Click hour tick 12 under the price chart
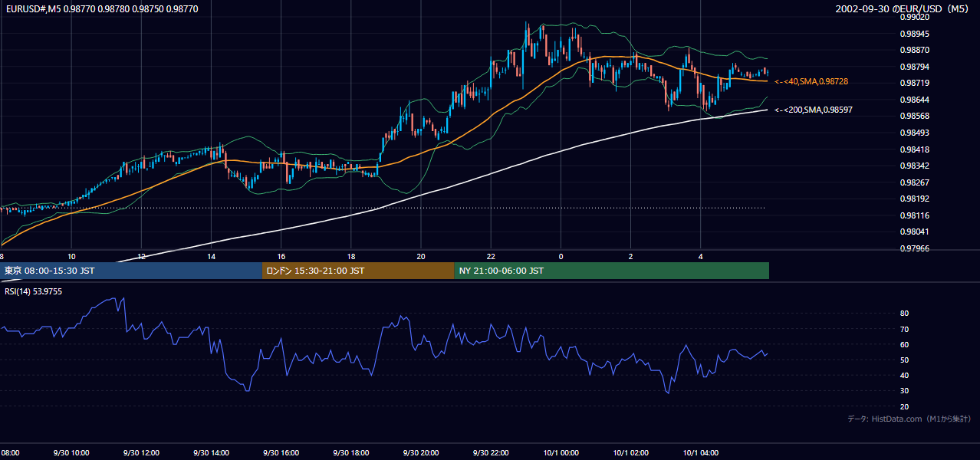Image resolution: width=980 pixels, height=460 pixels. (141, 256)
